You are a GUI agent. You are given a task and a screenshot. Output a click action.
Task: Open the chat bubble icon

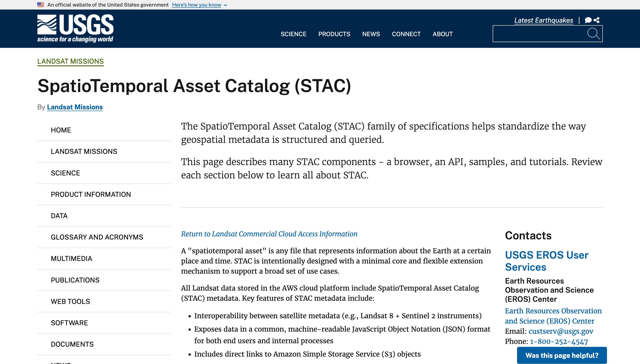click(588, 20)
